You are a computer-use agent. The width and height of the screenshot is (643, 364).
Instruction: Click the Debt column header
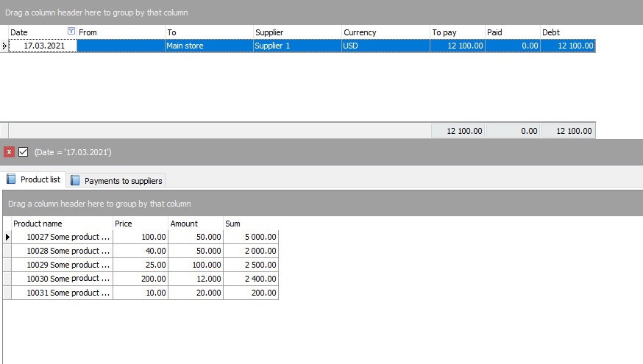click(566, 32)
